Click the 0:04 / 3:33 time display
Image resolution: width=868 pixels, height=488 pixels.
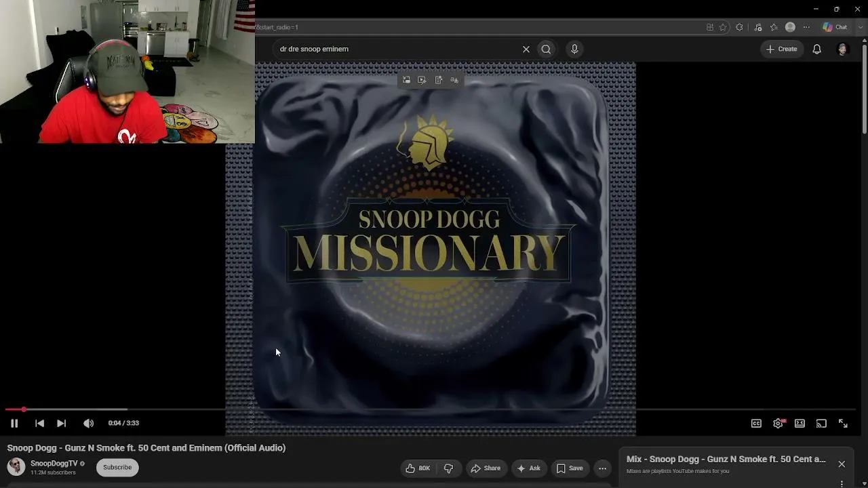click(x=123, y=423)
